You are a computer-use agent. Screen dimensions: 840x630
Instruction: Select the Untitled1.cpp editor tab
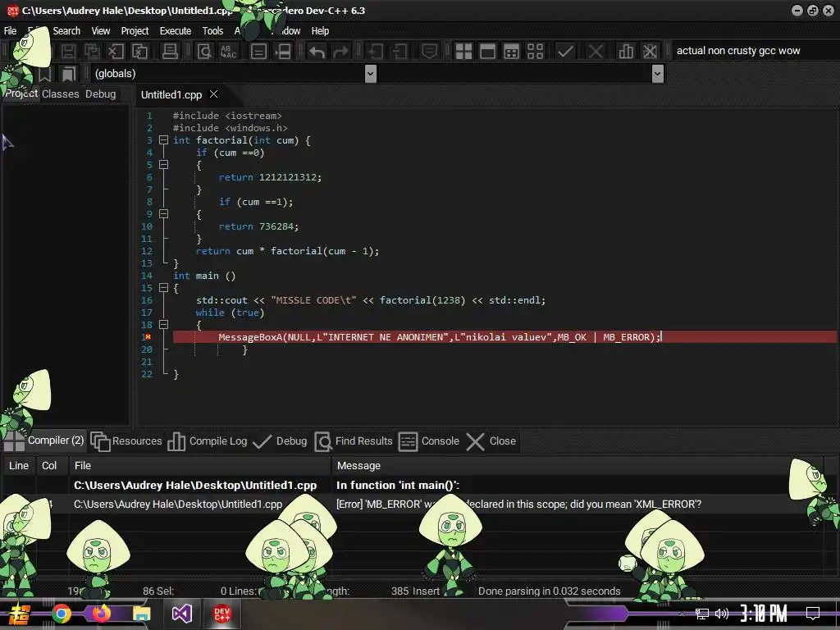coord(171,95)
